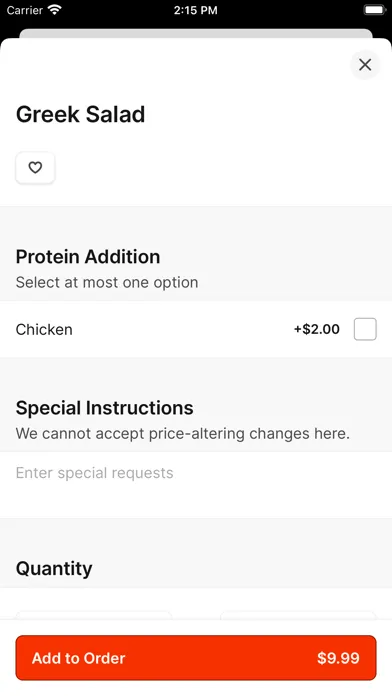
Task: Close the Greek Salad item sheet
Action: [x=365, y=65]
